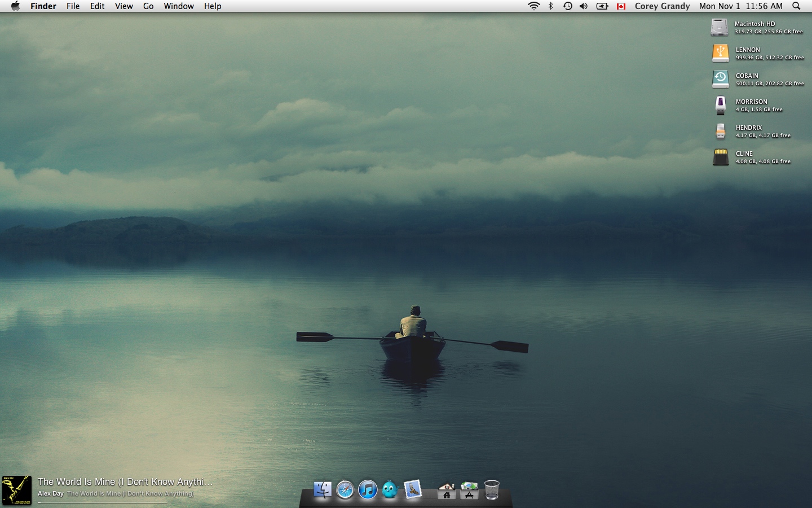
Task: Click the date and time display
Action: coord(741,6)
